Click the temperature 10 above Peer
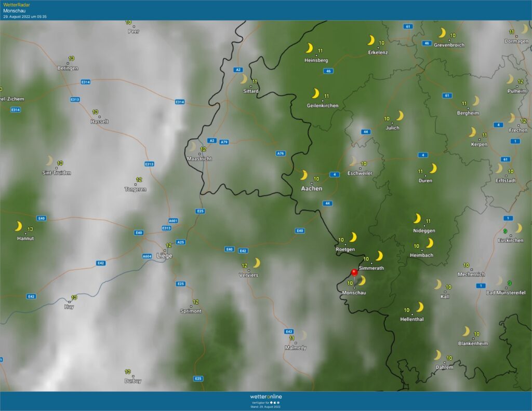The width and height of the screenshot is (532, 411). click(x=129, y=22)
